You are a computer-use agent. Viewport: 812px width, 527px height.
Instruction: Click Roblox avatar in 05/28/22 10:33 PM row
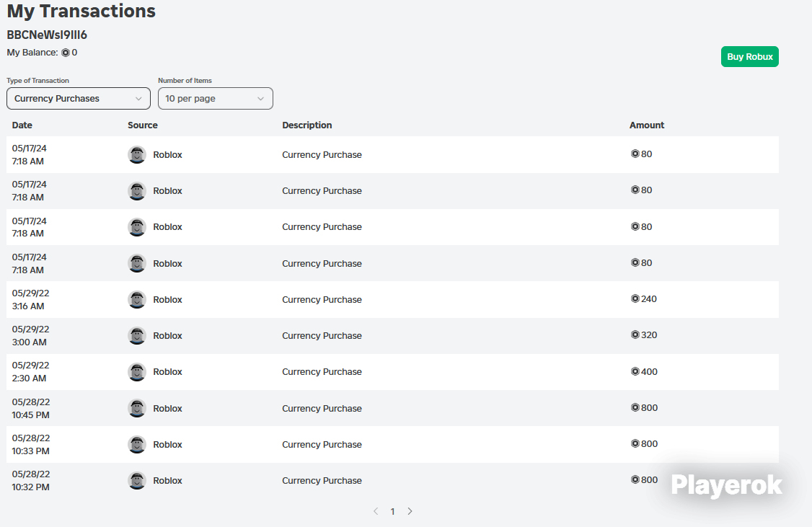coord(137,444)
